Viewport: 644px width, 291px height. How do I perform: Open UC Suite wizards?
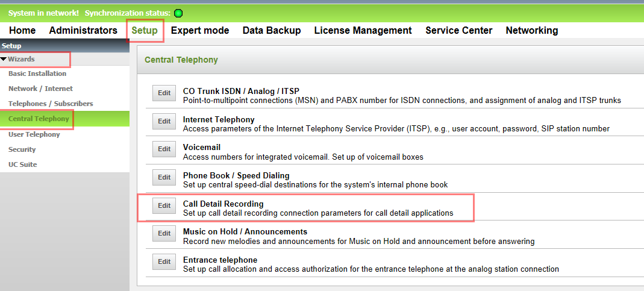click(23, 164)
